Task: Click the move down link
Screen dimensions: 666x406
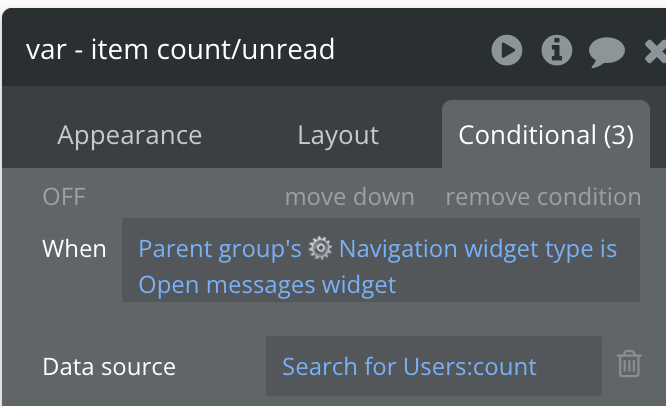Action: 349,197
